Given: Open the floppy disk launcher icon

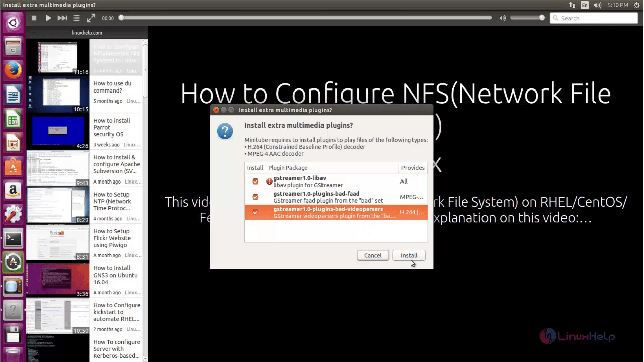Looking at the screenshot, I should click(x=13, y=335).
